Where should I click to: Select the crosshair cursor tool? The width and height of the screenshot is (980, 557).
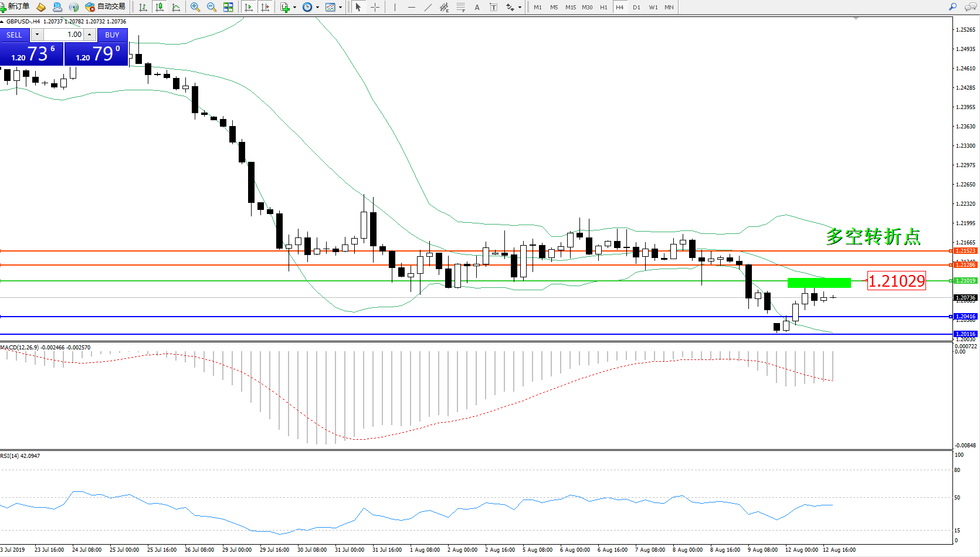pos(375,7)
